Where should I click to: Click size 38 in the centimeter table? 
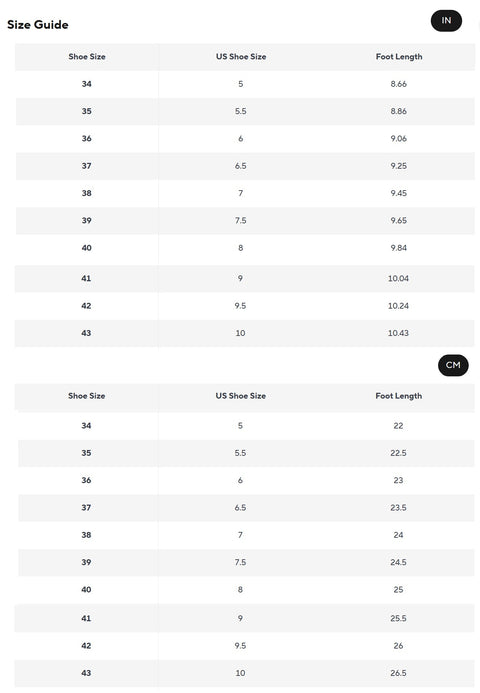(86, 535)
